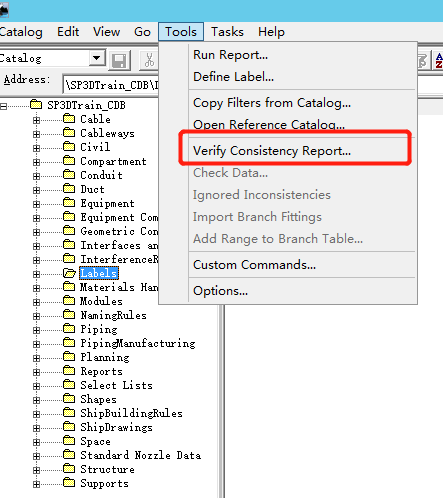Image resolution: width=443 pixels, height=498 pixels.
Task: Choose Verify Consistency Report from Tools menu
Action: (272, 151)
